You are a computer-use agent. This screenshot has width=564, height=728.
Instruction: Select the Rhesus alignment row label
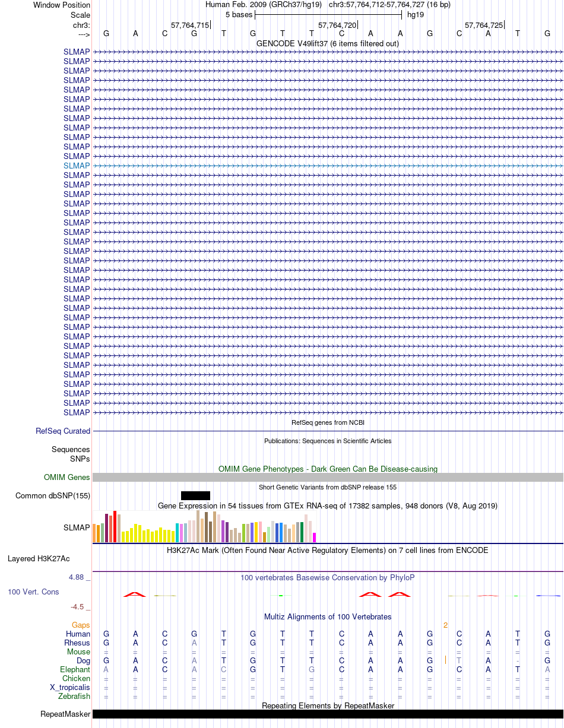point(77,643)
